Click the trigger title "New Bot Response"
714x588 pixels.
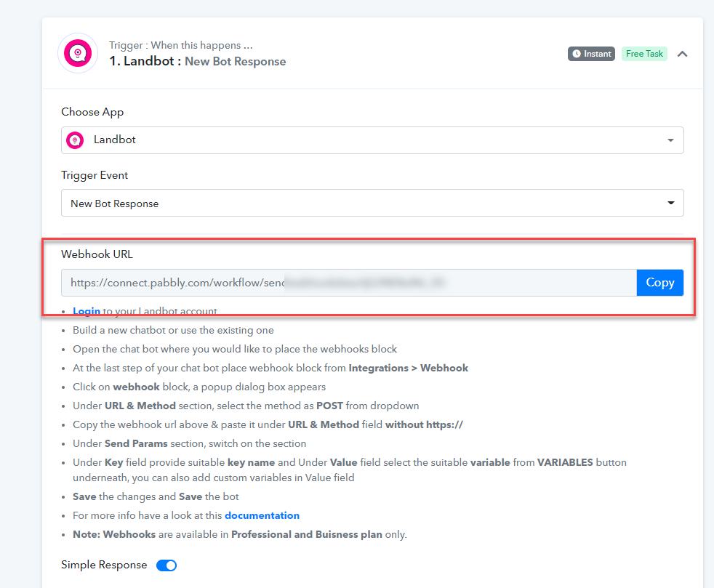(236, 62)
